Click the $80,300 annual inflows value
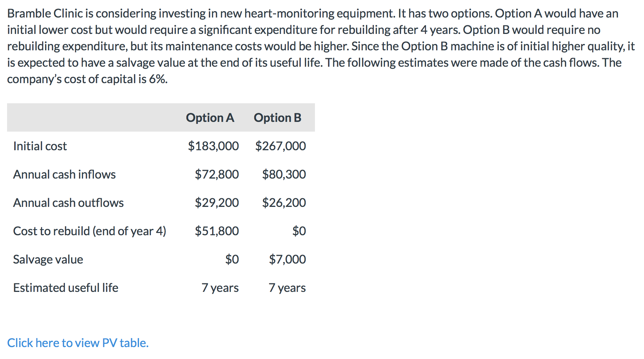Screen dimensions: 644x359 click(284, 174)
